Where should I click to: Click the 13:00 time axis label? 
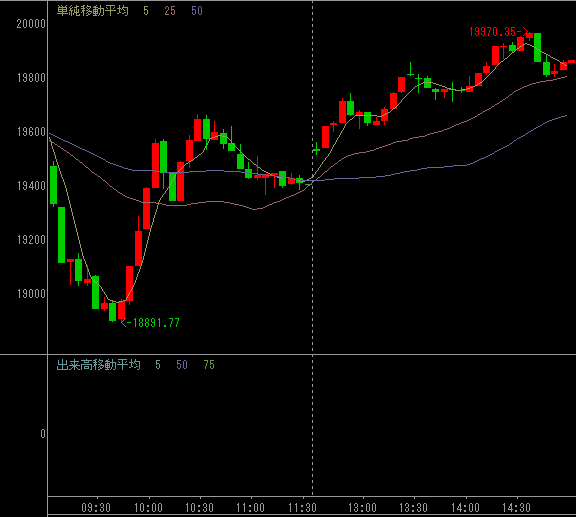[x=362, y=508]
